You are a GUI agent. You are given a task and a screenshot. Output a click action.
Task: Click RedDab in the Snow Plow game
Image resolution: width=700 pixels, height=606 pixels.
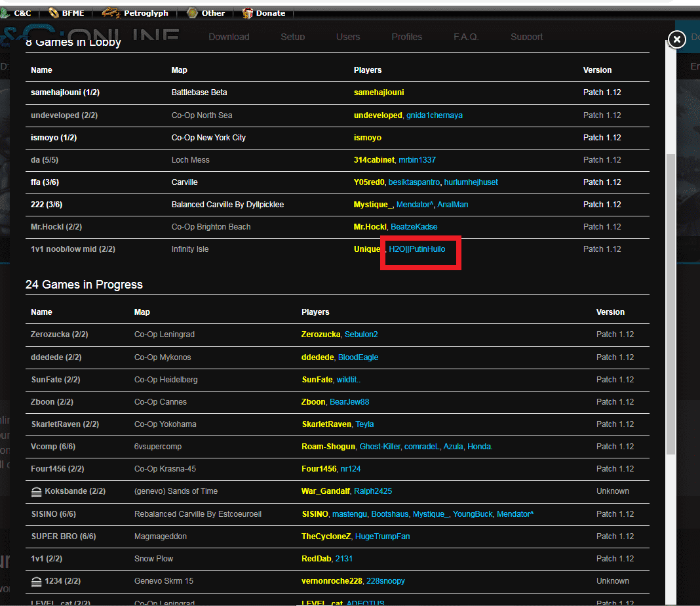pos(316,559)
